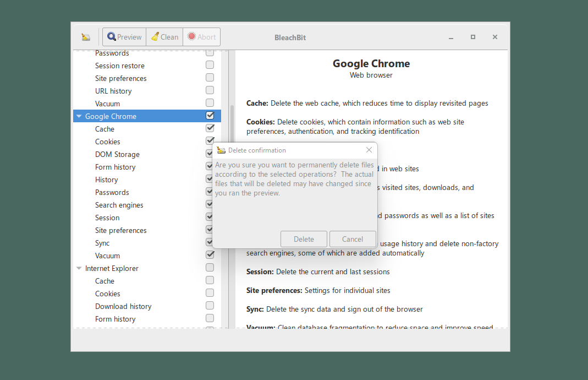This screenshot has height=380, width=588.
Task: Click the red Abort button
Action: [x=201, y=37]
